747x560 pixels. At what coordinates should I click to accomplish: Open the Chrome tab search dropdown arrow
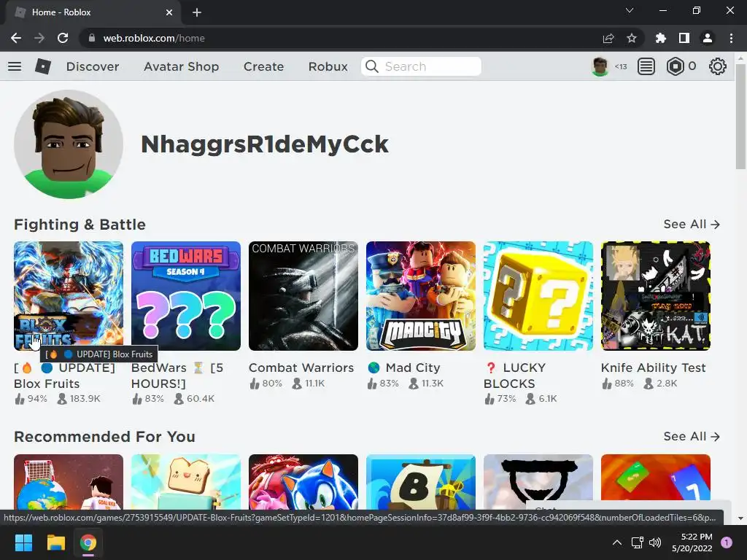630,10
